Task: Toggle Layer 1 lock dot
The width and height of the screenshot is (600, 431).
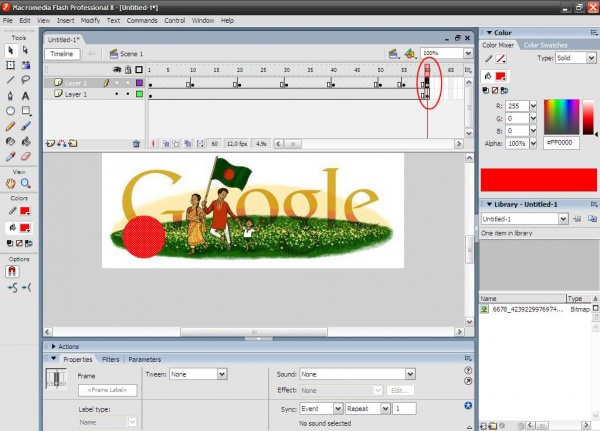Action: coord(128,94)
